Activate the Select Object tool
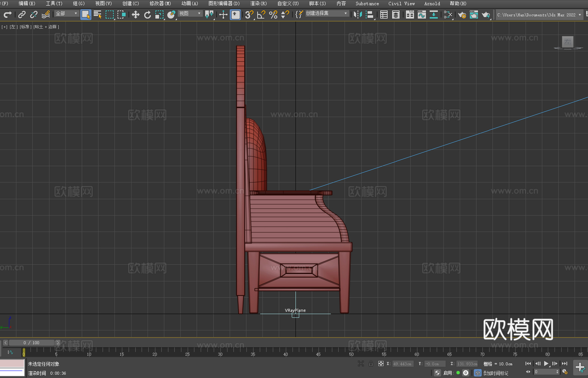The height and width of the screenshot is (378, 588). (86, 14)
